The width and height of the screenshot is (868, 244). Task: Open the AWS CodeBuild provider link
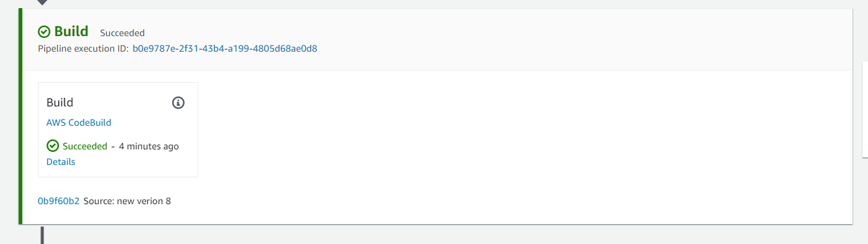[x=79, y=123]
